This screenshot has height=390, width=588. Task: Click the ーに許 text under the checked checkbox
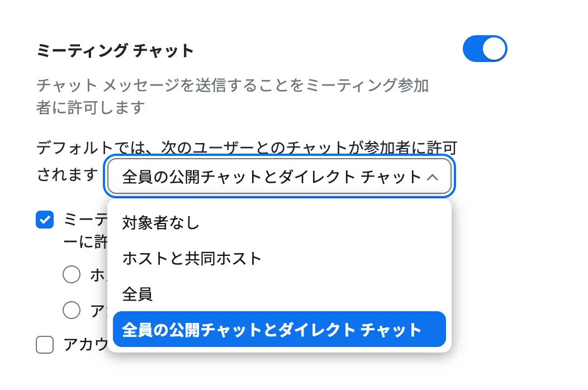point(84,242)
